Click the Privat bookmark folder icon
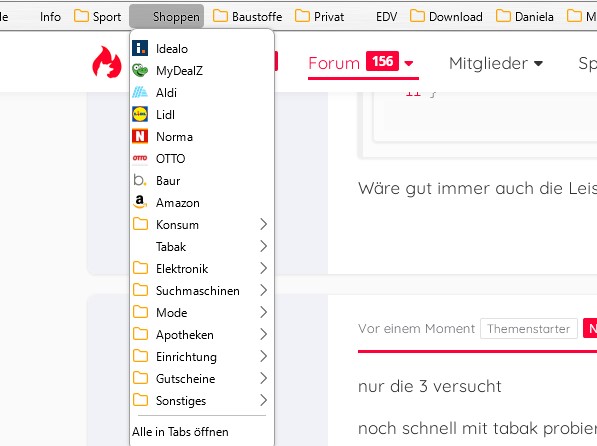Viewport: 597px width, 446px height. tap(302, 16)
